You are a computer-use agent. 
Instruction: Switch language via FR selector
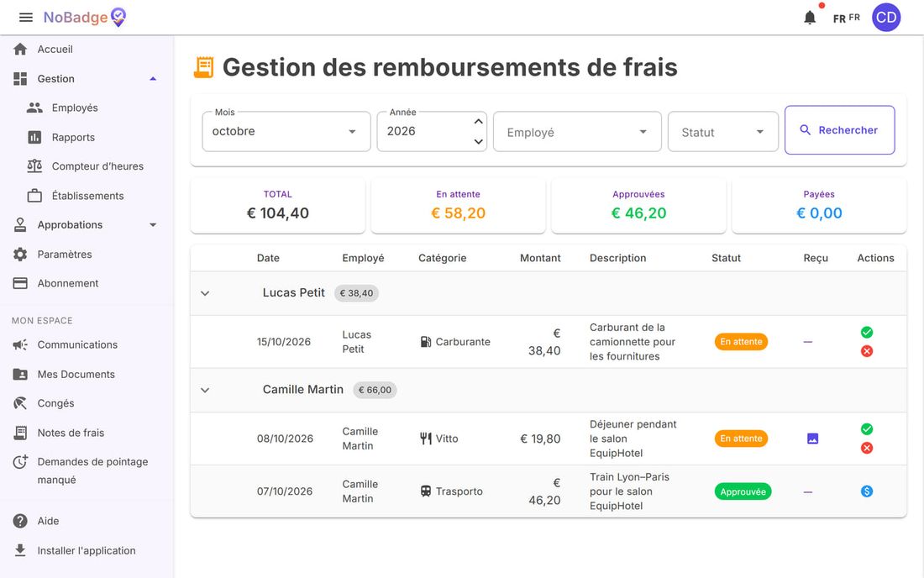click(x=846, y=18)
